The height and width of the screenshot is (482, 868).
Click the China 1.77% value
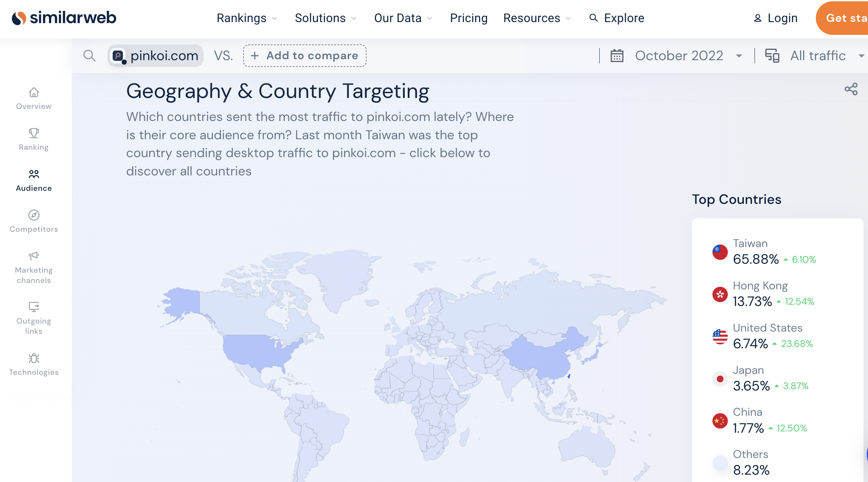(748, 428)
